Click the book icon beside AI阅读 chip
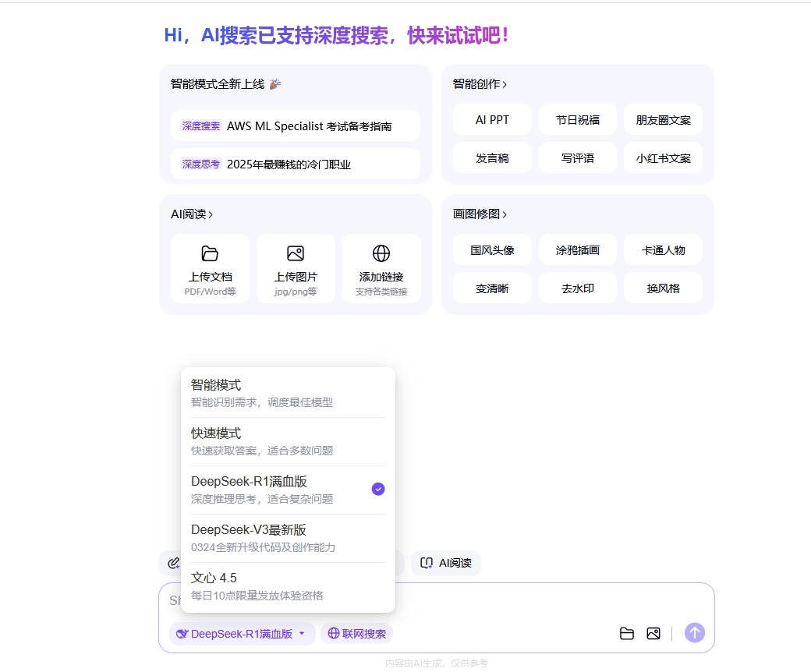Image resolution: width=811 pixels, height=672 pixels. 427,563
